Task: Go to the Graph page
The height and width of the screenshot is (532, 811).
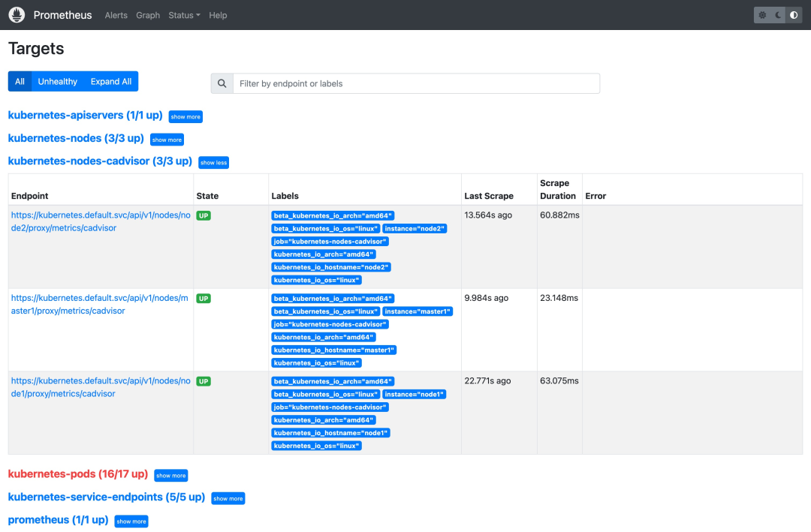Action: [x=148, y=15]
